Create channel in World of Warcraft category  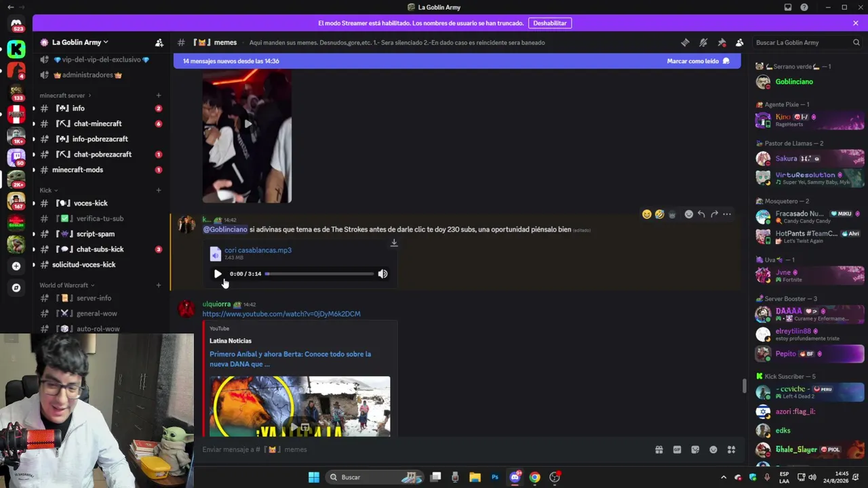(x=159, y=285)
